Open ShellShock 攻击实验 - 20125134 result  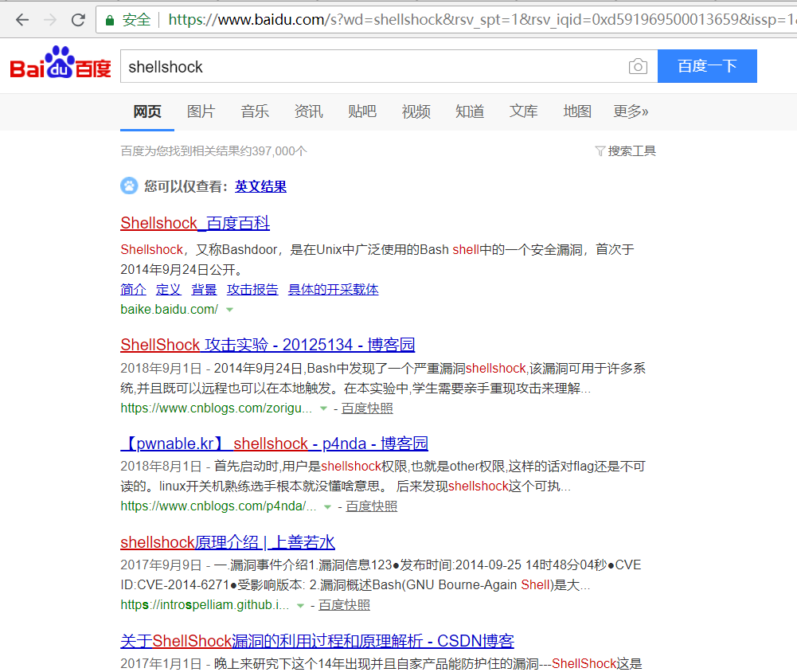tap(268, 345)
